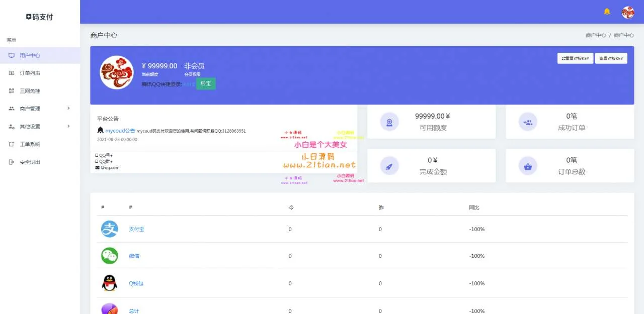This screenshot has width=644, height=314.
Task: Expand the 商户管理 submenu arrow
Action: [68, 109]
